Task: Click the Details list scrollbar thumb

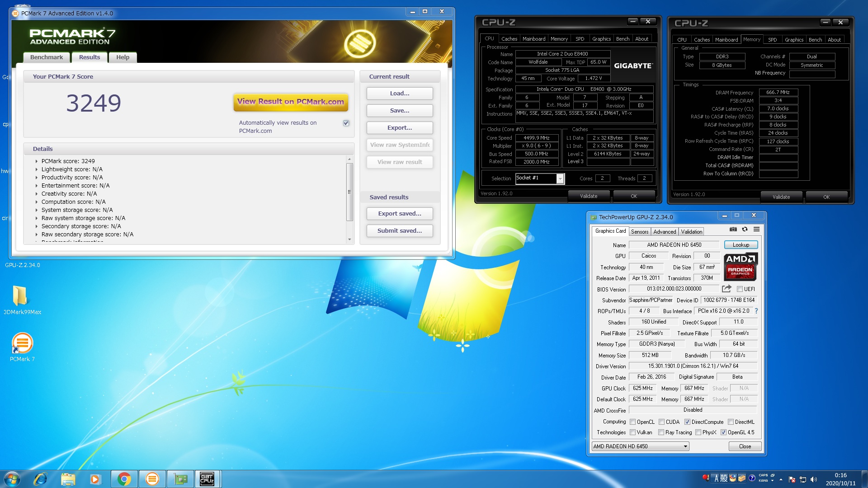Action: pos(349,192)
